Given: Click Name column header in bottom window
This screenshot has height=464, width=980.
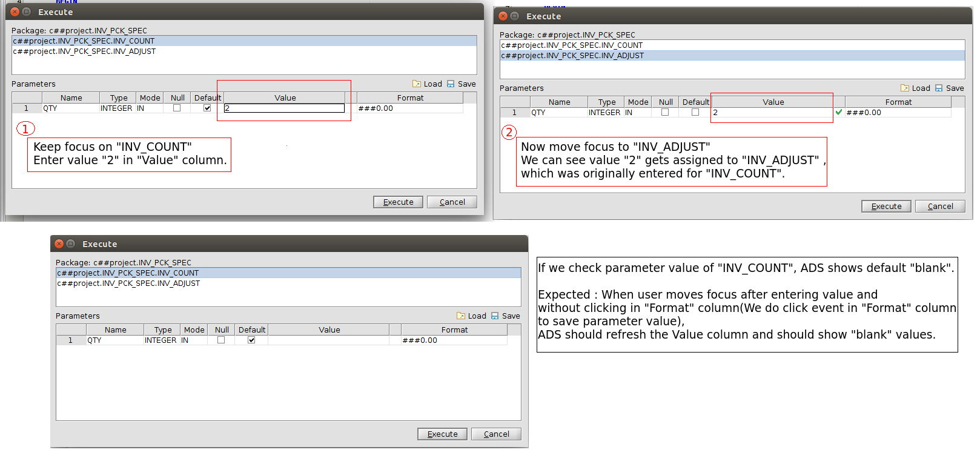Looking at the screenshot, I should pyautogui.click(x=115, y=330).
